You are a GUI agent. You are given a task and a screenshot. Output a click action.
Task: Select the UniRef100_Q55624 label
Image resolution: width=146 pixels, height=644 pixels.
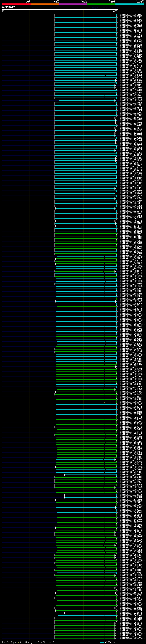tap(131, 231)
